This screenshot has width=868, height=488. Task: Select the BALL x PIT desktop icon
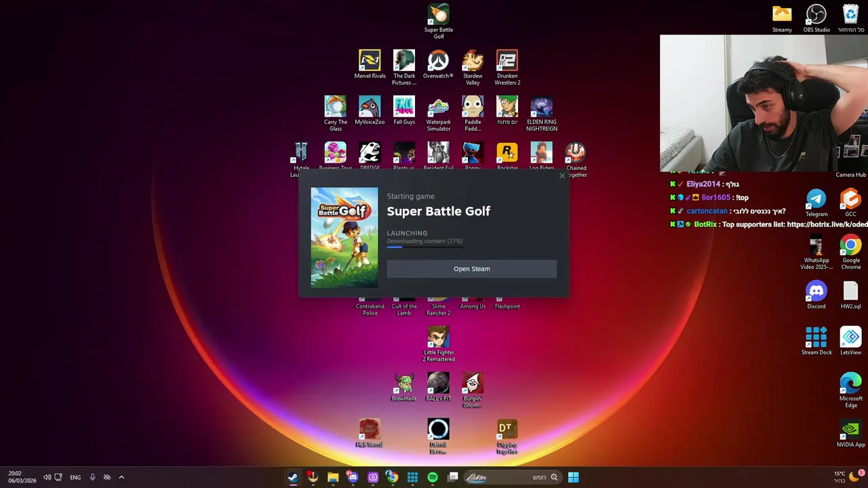click(438, 387)
